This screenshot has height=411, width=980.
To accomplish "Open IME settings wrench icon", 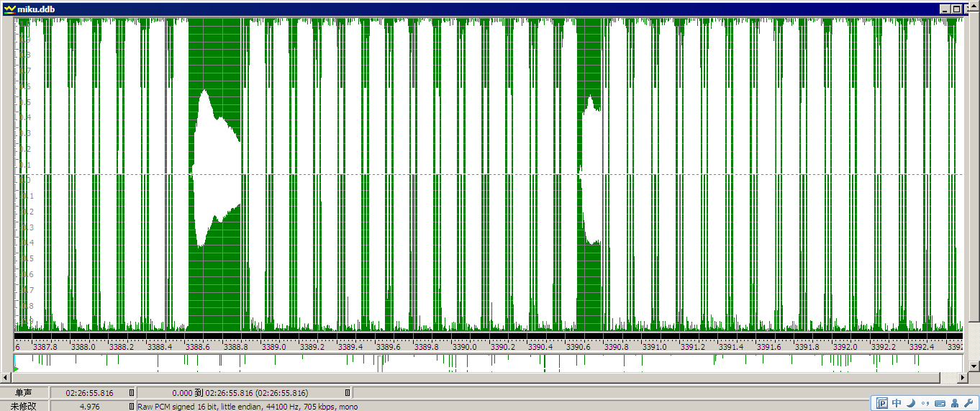I will tap(968, 403).
